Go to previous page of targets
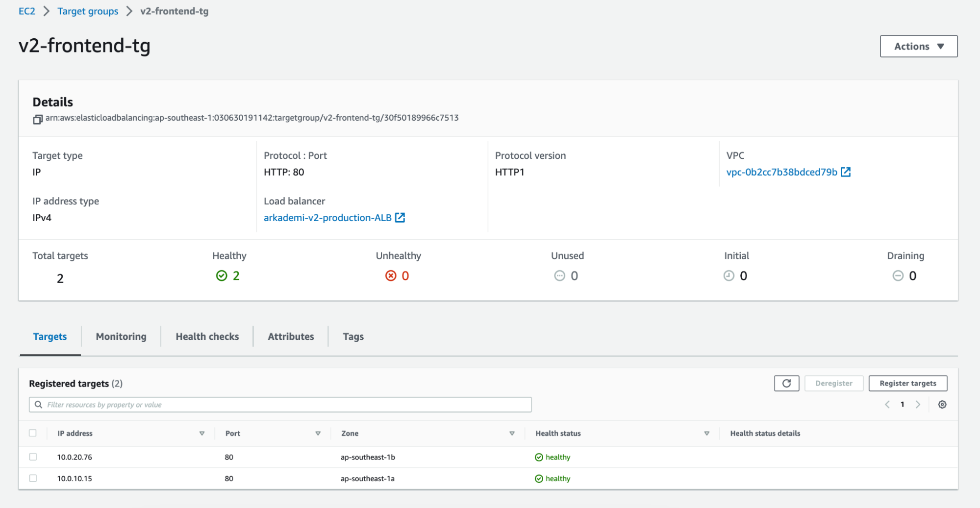The width and height of the screenshot is (980, 508). click(x=887, y=405)
